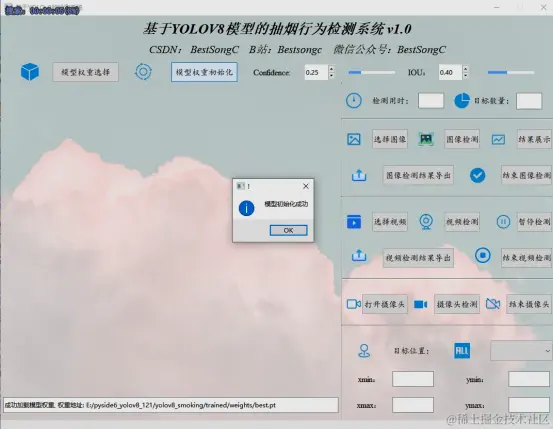Click the 结束视频检测 button
Viewport: 554px width, 430px height.
point(526,258)
